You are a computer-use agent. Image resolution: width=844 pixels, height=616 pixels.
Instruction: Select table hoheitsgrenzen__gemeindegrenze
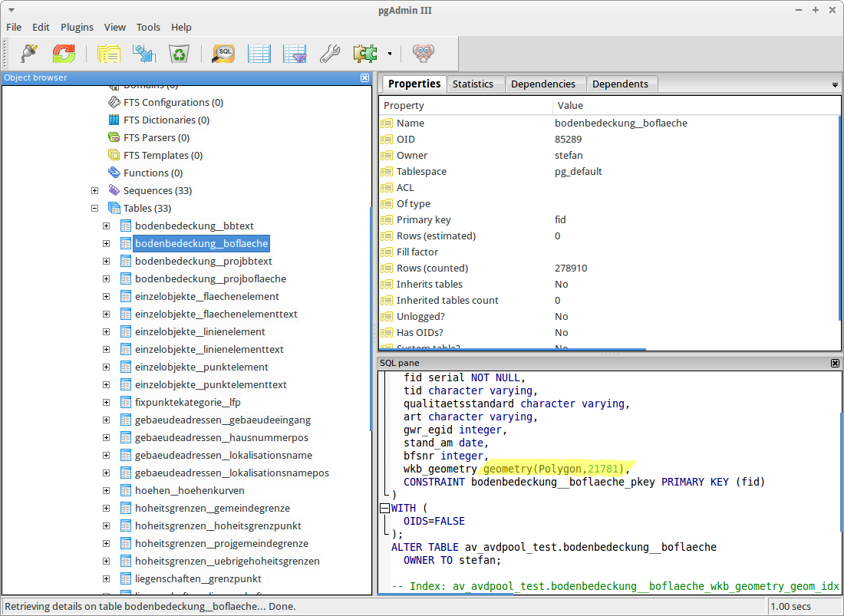pyautogui.click(x=213, y=509)
